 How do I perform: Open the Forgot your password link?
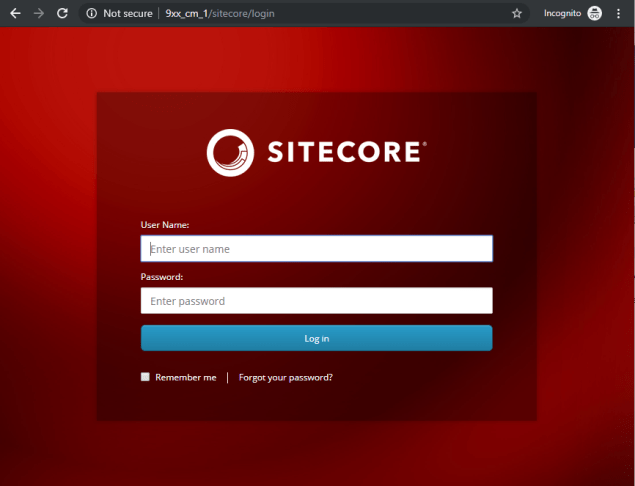286,377
